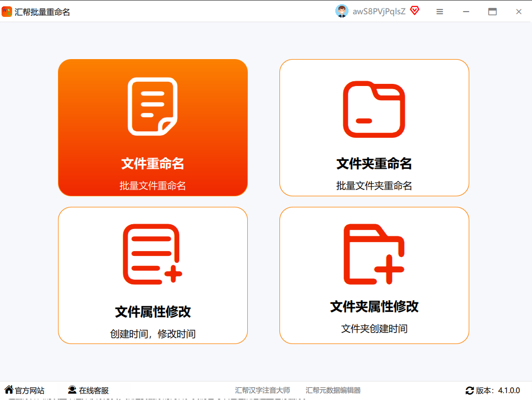Click the 批量文件重命名 subtitle text
The image size is (532, 401).
153,186
